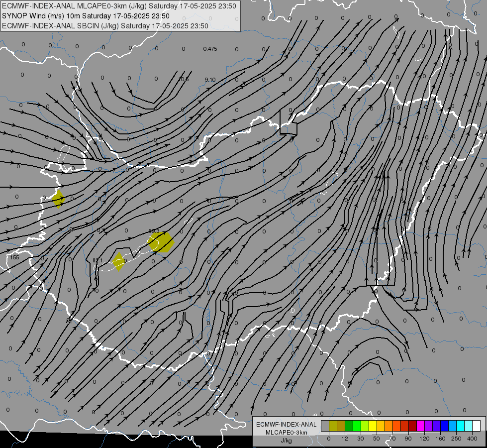Pick the dark green legend swatch after 12

pos(349,426)
